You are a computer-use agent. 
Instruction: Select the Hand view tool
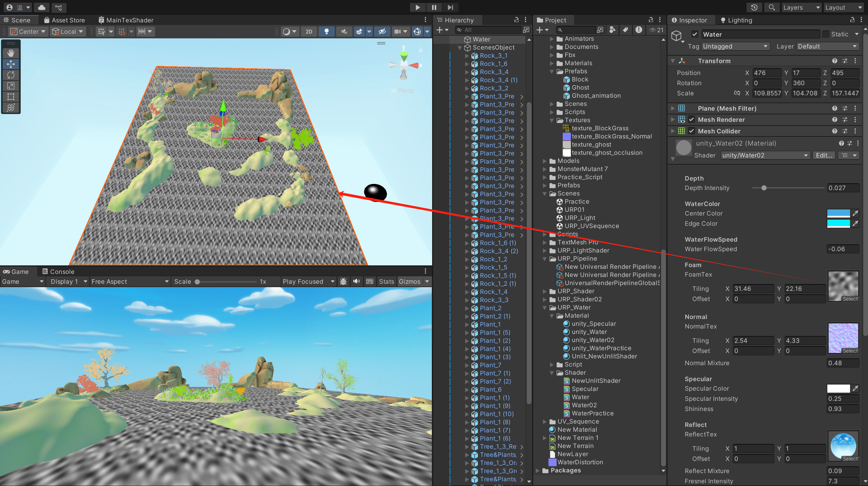(11, 53)
